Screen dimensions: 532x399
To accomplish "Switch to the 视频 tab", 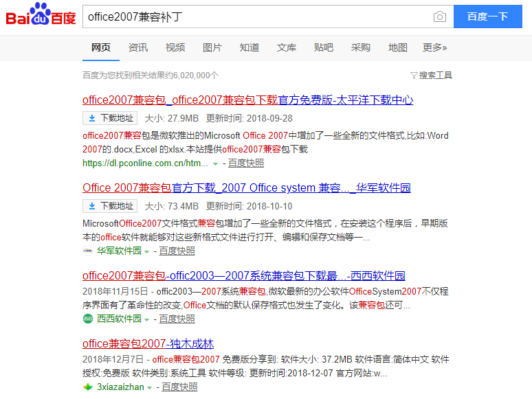I will pyautogui.click(x=175, y=47).
